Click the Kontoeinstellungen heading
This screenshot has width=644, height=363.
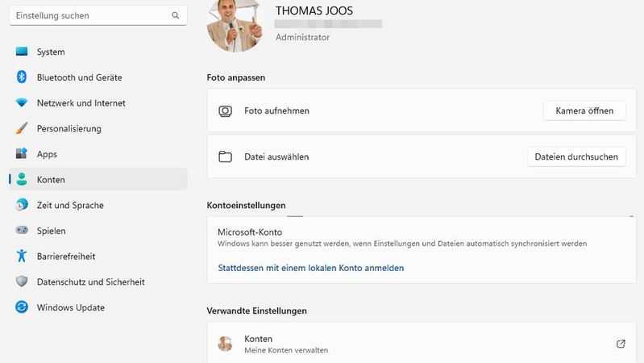(x=246, y=205)
